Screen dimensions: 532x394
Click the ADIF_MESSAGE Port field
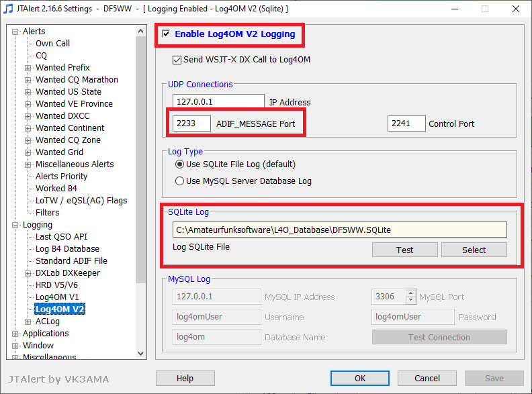(191, 124)
